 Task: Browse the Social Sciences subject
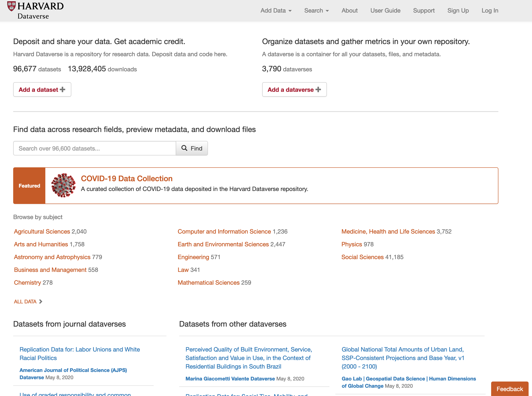click(x=362, y=257)
